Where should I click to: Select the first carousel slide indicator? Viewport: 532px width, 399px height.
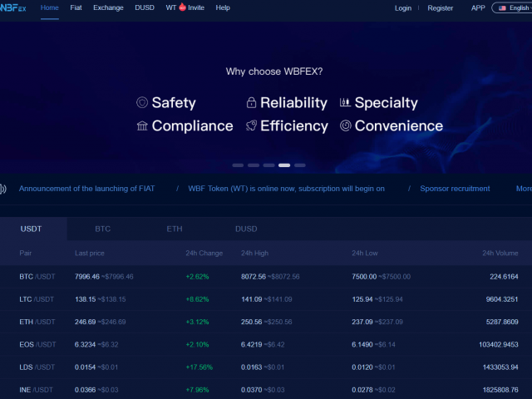(x=238, y=165)
